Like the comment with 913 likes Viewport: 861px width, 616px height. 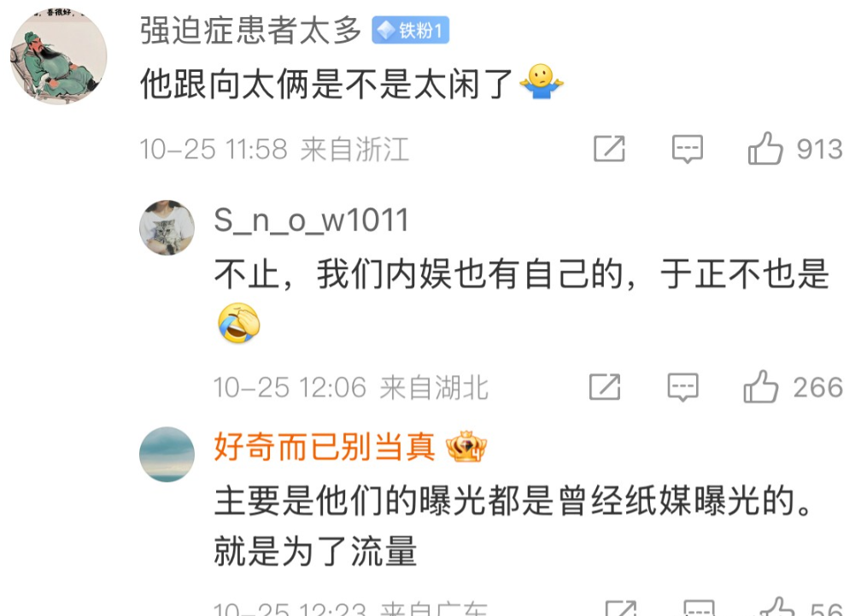765,149
